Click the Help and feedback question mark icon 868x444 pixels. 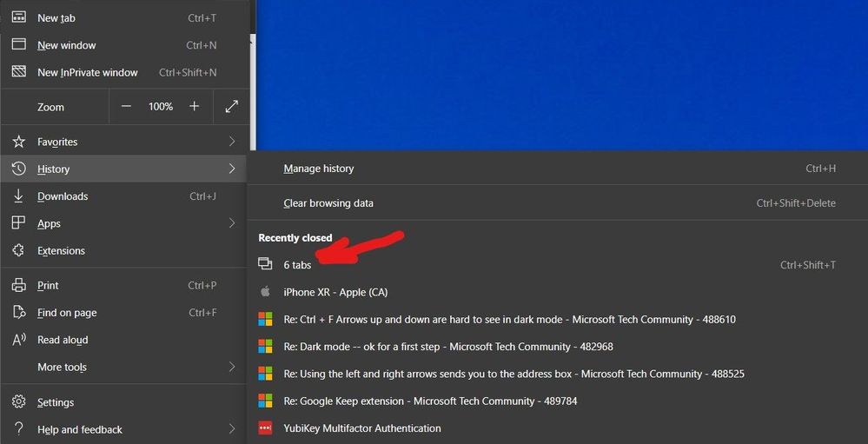click(19, 429)
